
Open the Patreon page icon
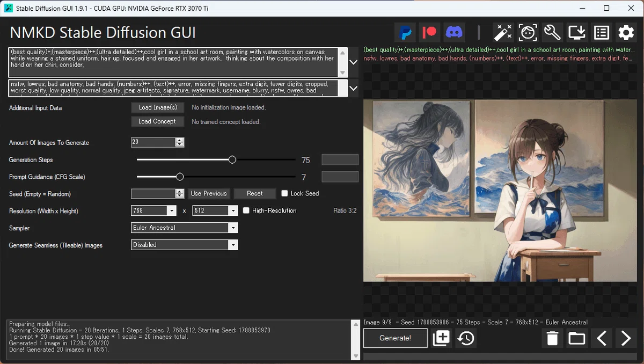(x=430, y=32)
